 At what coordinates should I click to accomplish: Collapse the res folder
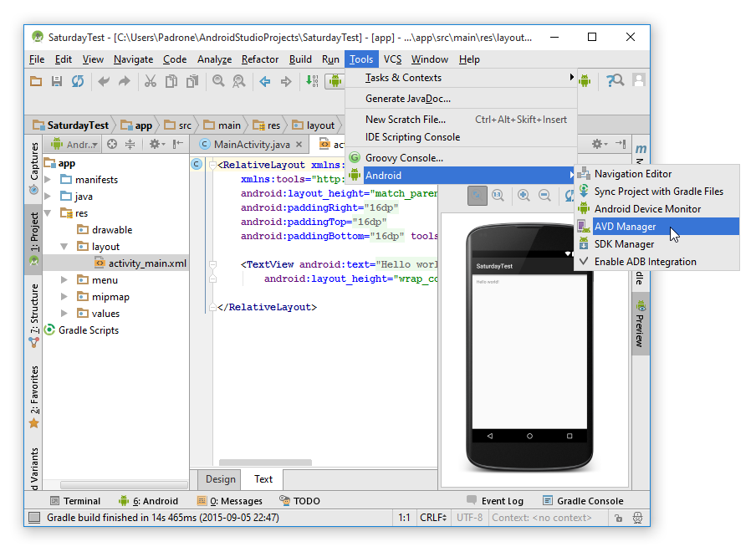point(48,212)
